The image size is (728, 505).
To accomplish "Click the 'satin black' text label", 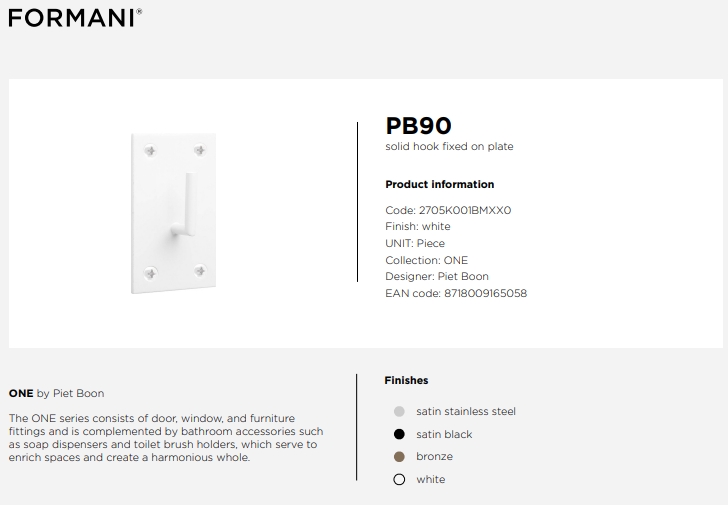I will click(444, 434).
